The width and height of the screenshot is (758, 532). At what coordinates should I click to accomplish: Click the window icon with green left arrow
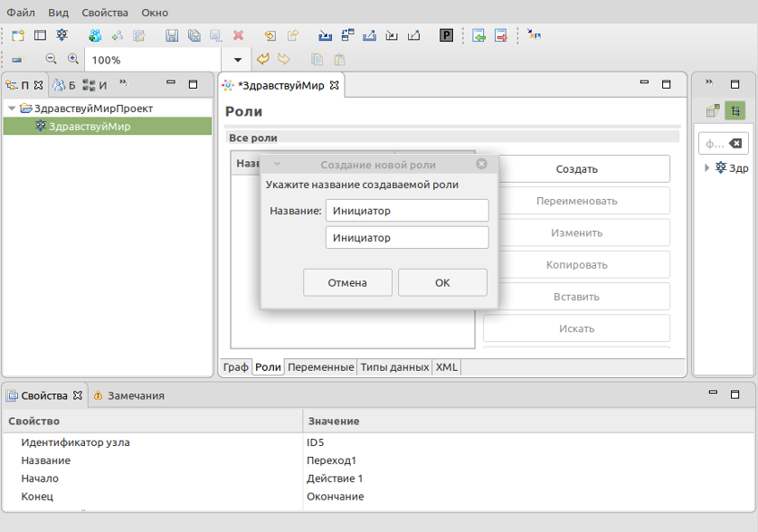point(478,35)
